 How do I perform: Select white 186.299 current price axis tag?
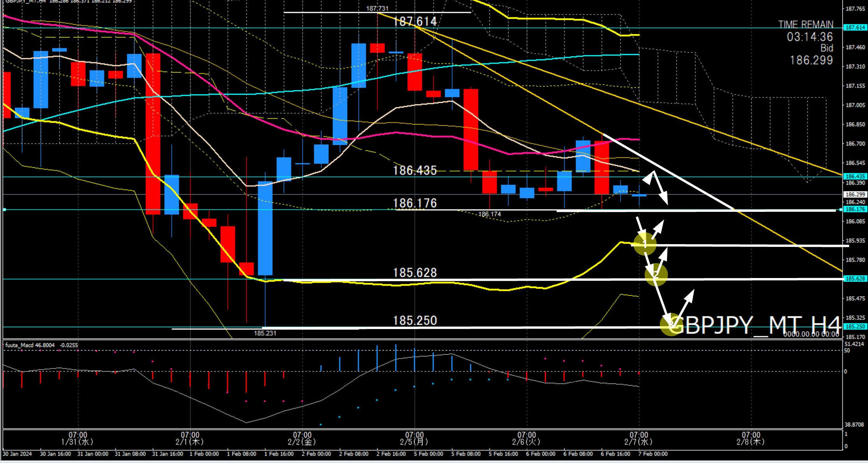point(855,194)
